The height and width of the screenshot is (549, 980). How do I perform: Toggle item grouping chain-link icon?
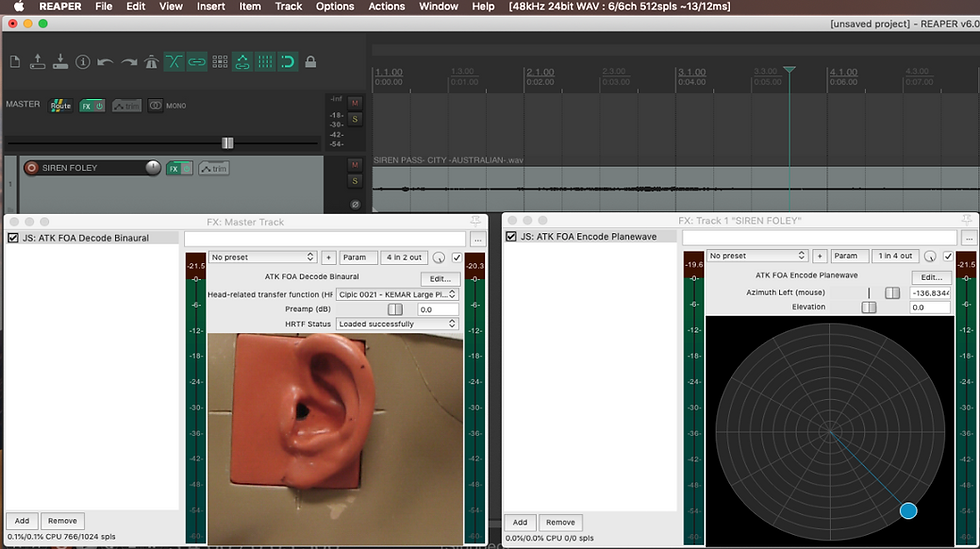coord(197,61)
